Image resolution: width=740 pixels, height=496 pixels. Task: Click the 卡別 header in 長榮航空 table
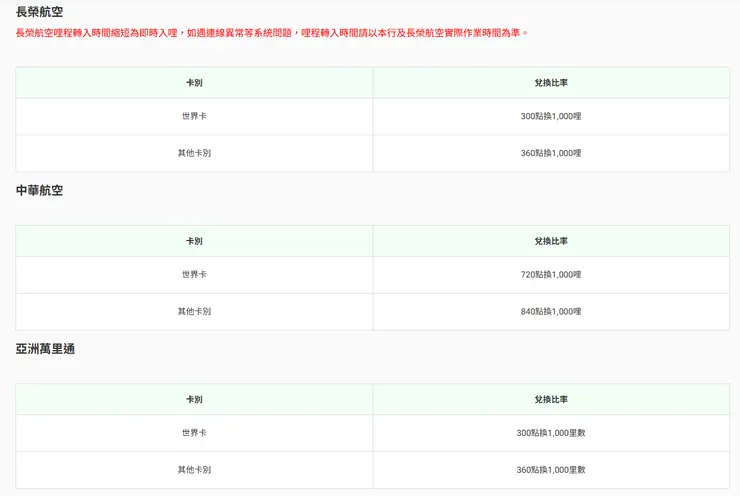click(194, 83)
